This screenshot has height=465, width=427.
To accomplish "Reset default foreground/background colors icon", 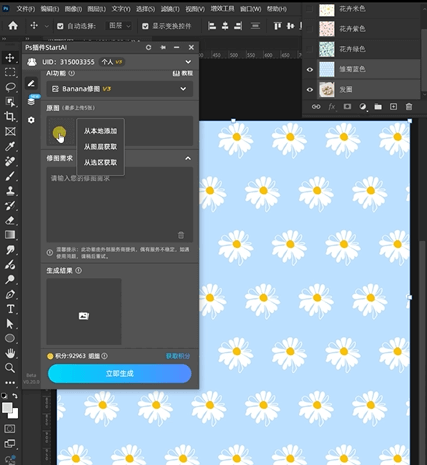I will coord(4,396).
